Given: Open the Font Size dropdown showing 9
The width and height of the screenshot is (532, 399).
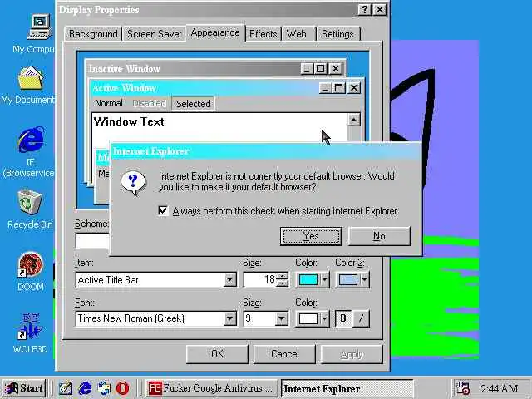Looking at the screenshot, I should click(281, 318).
